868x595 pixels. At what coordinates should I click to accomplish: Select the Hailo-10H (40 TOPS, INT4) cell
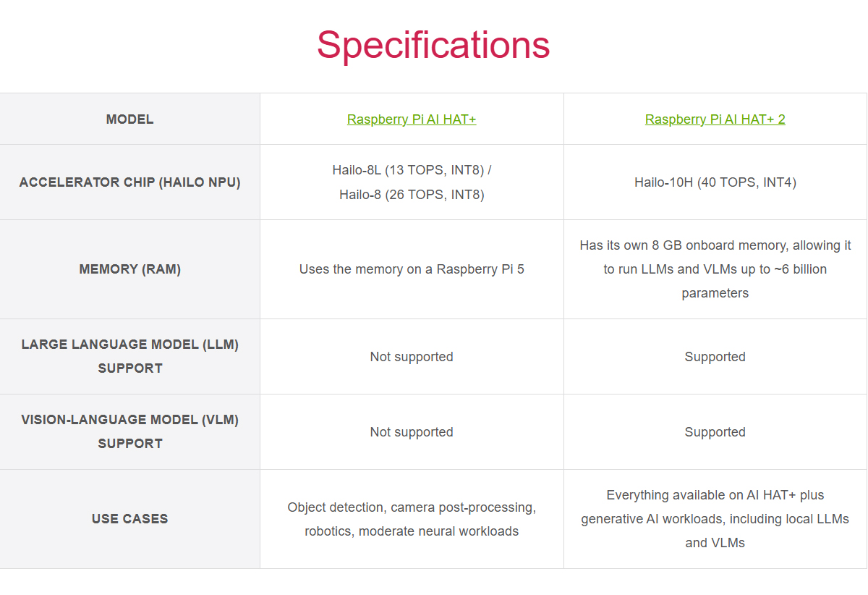[715, 182]
